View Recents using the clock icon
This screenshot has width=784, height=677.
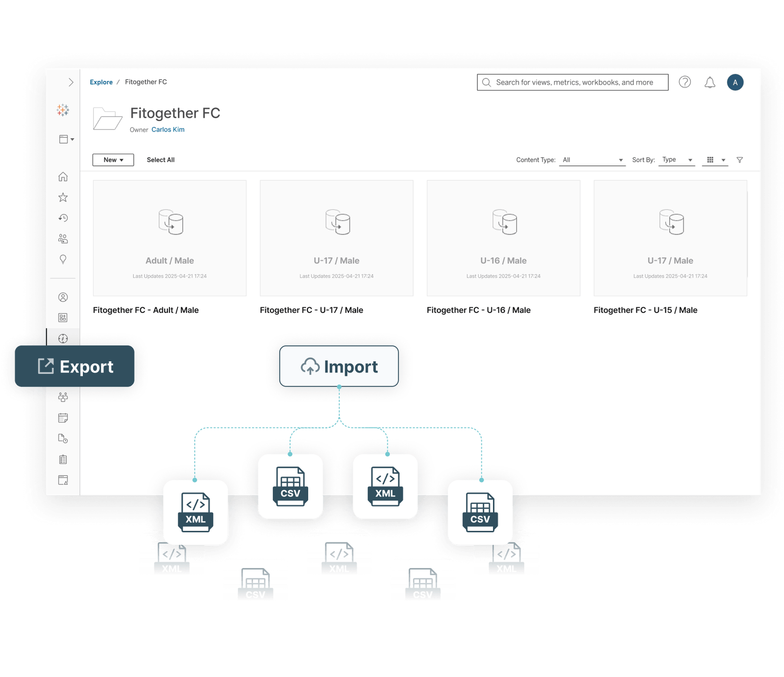click(63, 218)
